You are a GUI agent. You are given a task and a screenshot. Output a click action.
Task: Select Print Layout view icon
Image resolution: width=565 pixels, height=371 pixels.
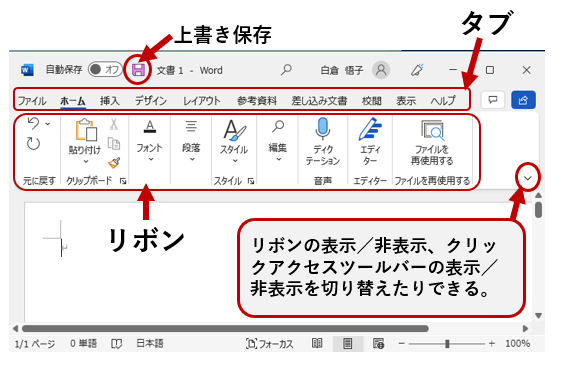[348, 344]
